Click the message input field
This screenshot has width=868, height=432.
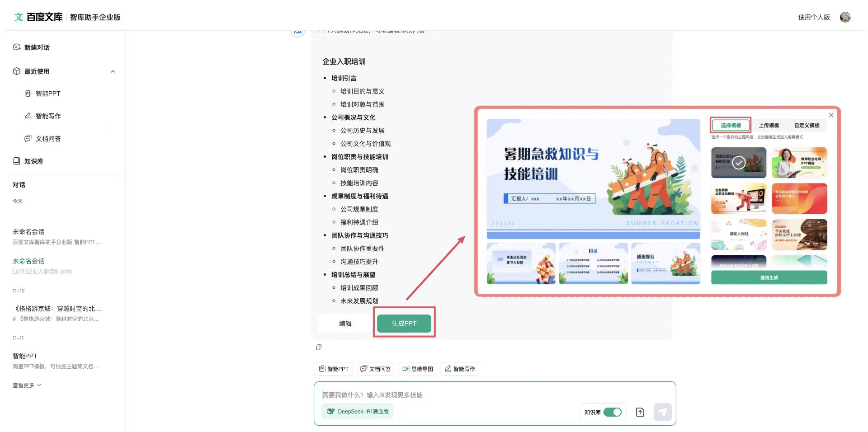(x=495, y=394)
